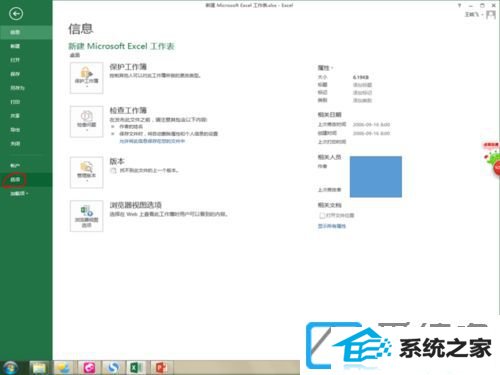500x375 pixels.
Task: Open File Explorer from the taskbar
Action: point(39,368)
